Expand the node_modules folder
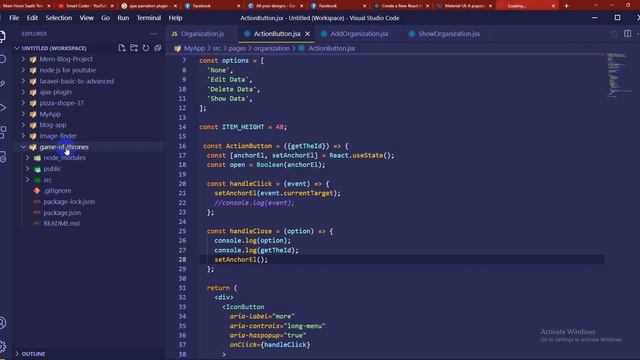Screen dimensions: 640x360 (27, 158)
